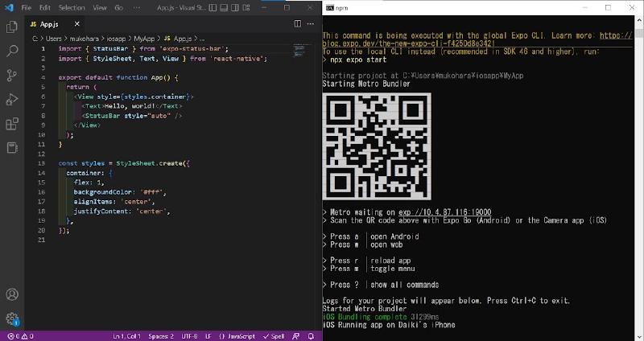Change encoding via UTF-8 status item
The width and height of the screenshot is (644, 341).
pyautogui.click(x=189, y=336)
